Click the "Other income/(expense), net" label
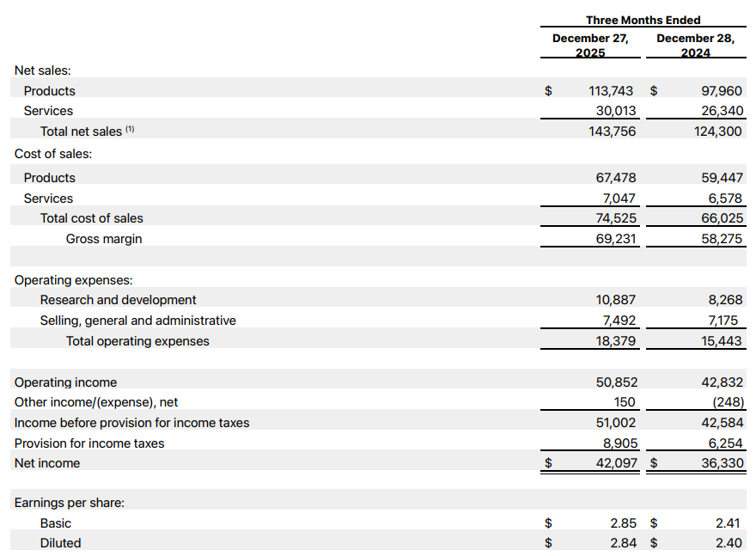The width and height of the screenshot is (756, 556). (96, 402)
